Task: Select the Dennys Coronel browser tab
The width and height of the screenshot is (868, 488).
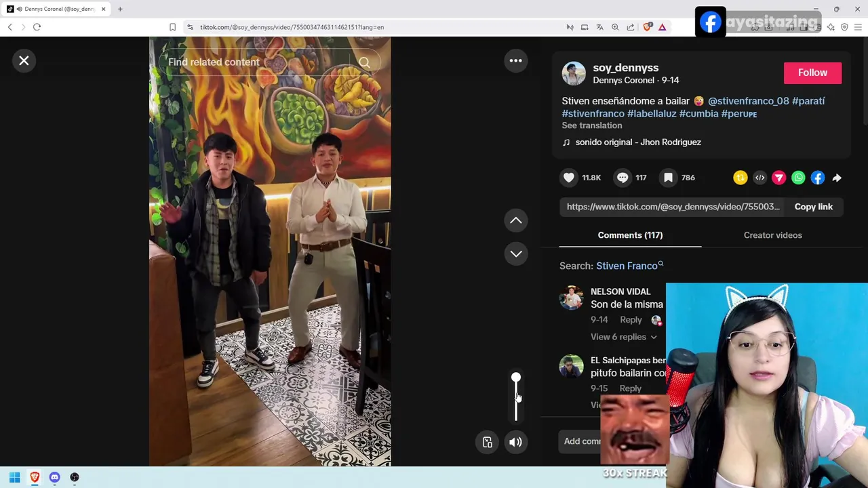Action: coord(56,9)
